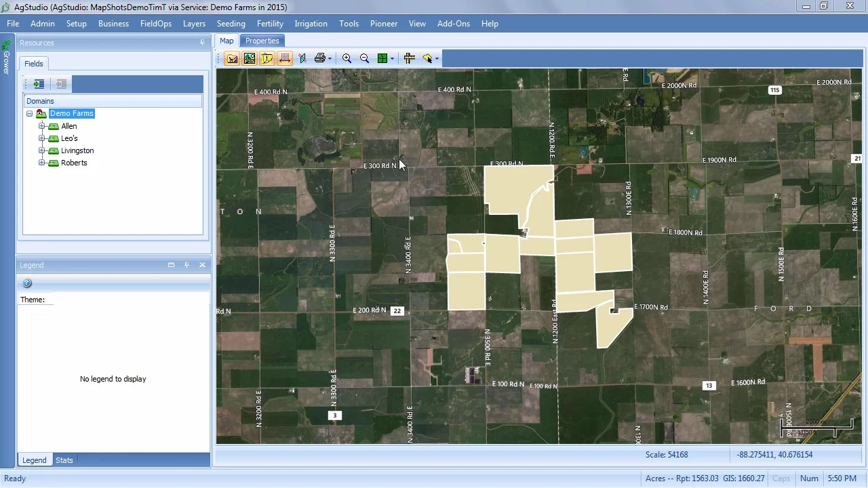Expand the Leo's farm node
Viewport: 868px width, 488px height.
coord(42,138)
